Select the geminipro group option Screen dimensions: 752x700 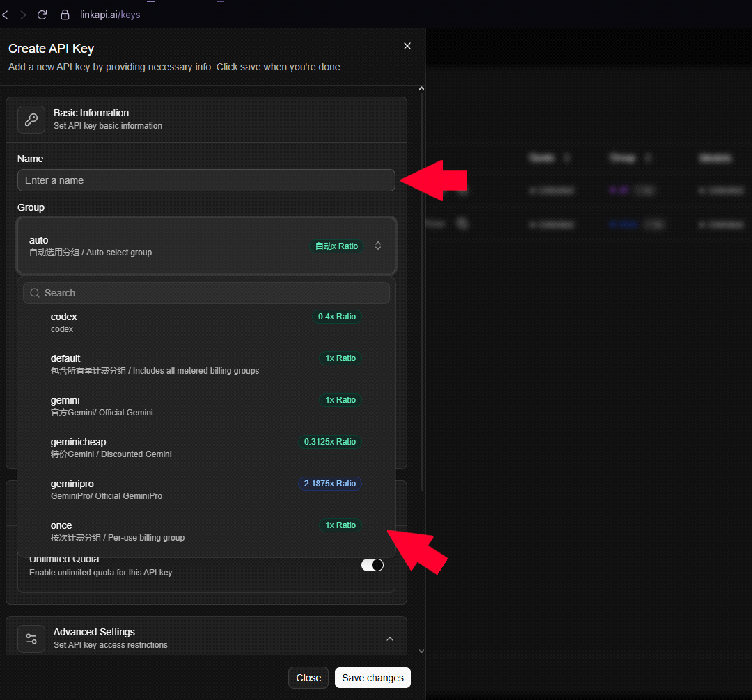coord(206,489)
